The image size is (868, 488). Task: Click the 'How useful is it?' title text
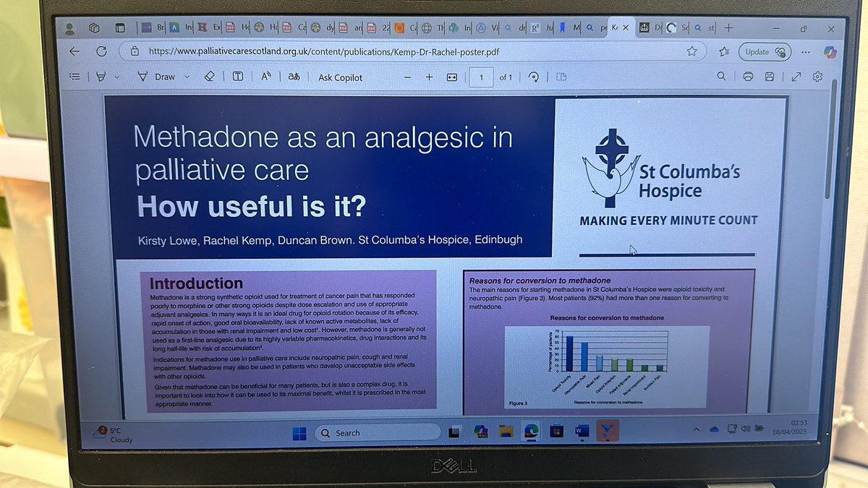pos(251,206)
